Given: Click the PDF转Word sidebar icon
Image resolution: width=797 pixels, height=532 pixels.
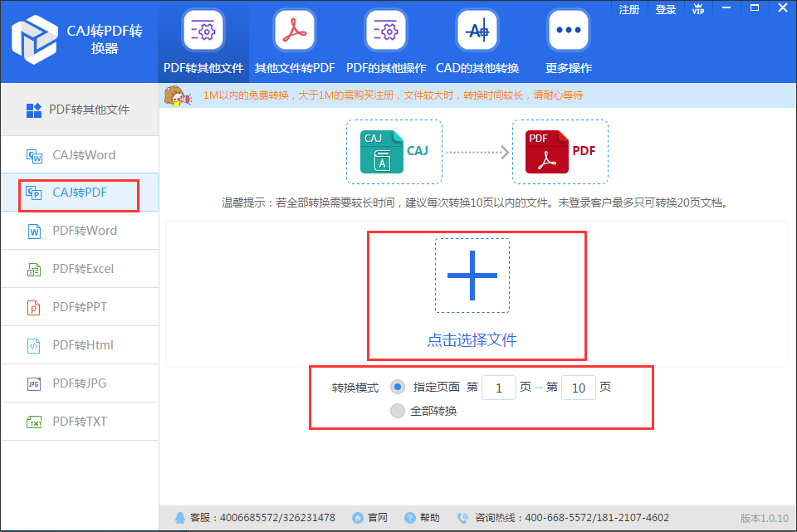Looking at the screenshot, I should coord(34,232).
